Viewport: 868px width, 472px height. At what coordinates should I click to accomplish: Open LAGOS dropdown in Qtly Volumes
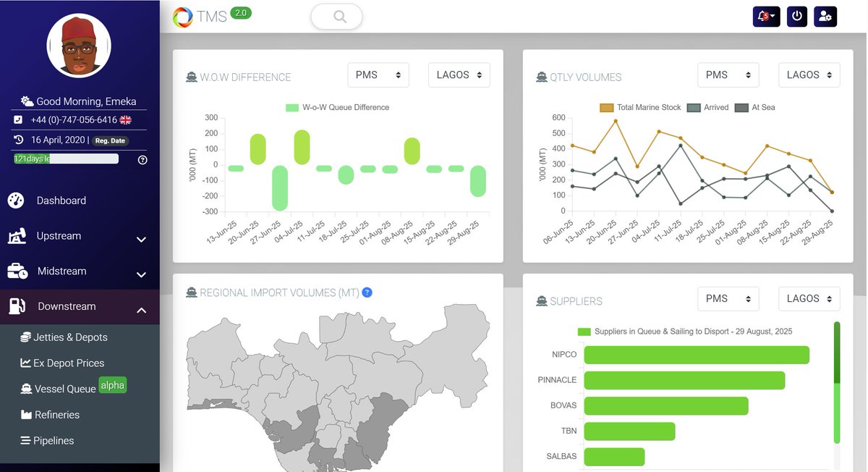(809, 75)
